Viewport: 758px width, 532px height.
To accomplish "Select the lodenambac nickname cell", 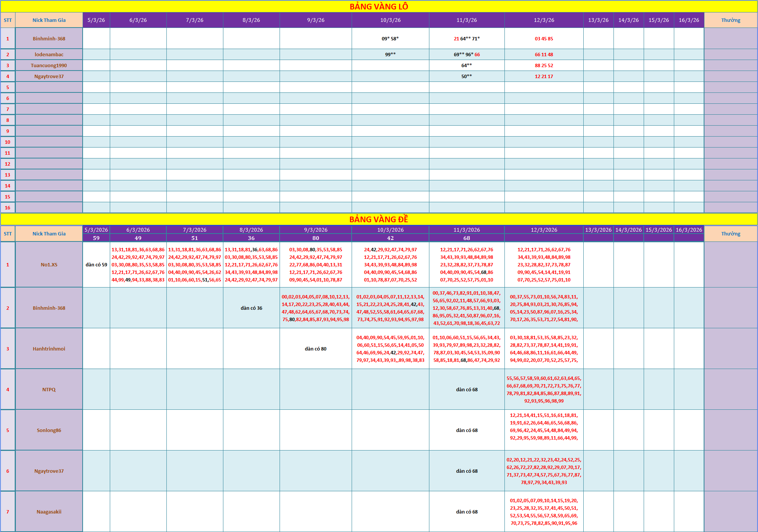I will pos(49,54).
